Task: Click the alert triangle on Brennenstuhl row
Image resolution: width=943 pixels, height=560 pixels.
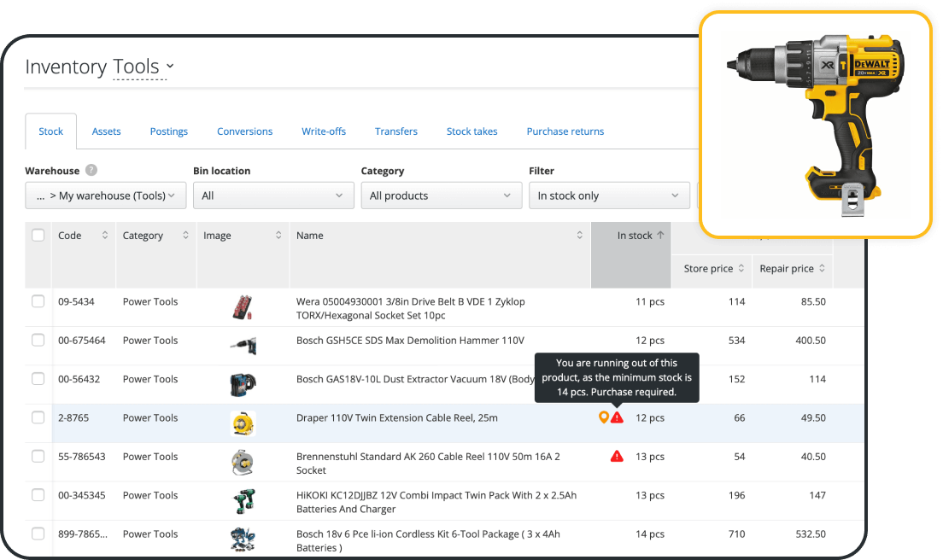Action: [x=616, y=457]
